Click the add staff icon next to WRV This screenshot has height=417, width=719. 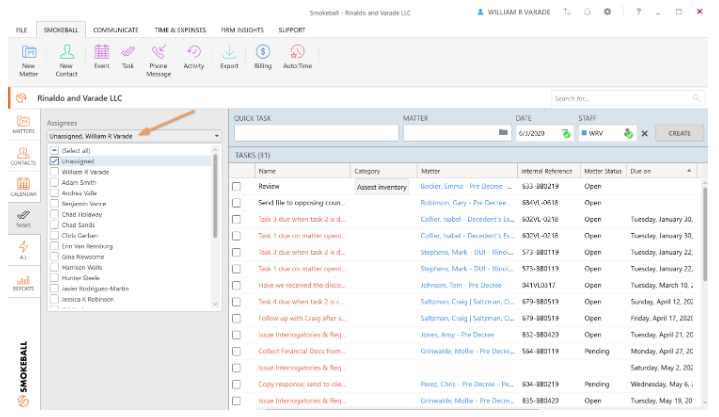click(628, 133)
